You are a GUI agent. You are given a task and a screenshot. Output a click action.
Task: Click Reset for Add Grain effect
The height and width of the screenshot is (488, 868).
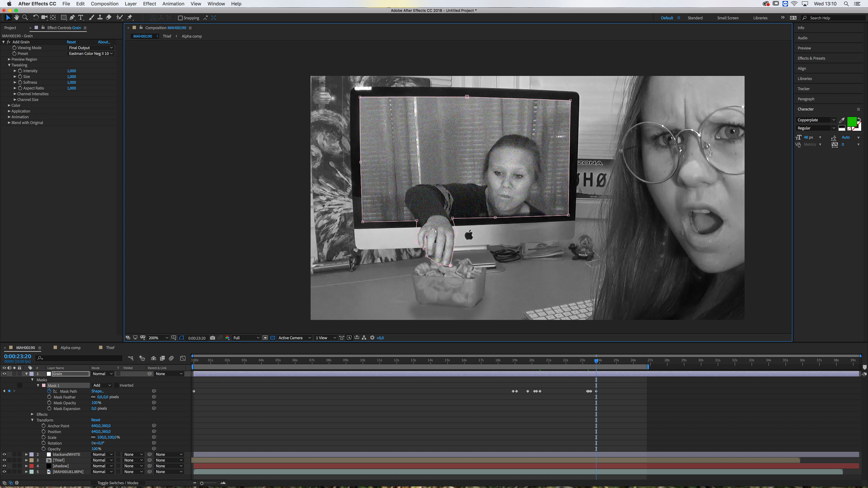[x=71, y=42]
